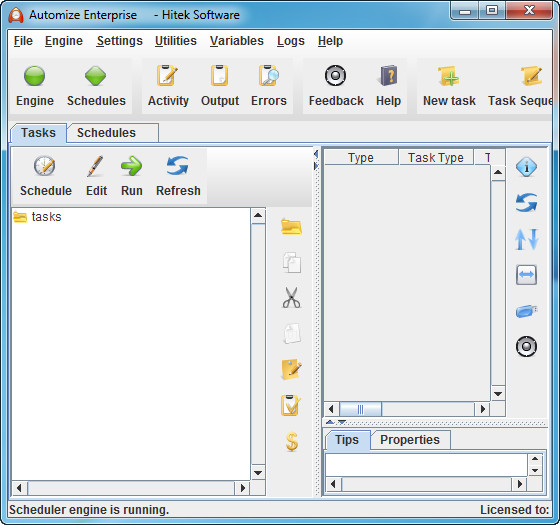Click the split divider up arrow above Tips
This screenshot has width=560, height=525.
[x=330, y=422]
